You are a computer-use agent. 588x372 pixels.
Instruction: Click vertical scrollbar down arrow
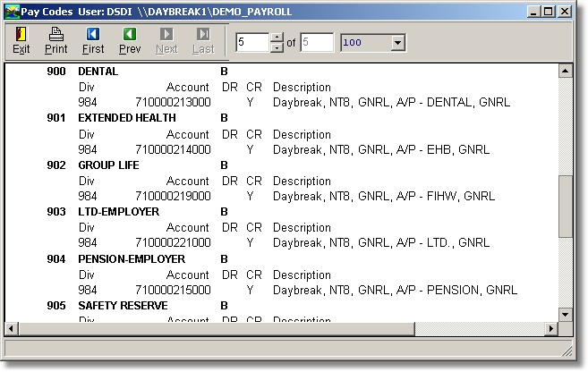click(x=565, y=314)
